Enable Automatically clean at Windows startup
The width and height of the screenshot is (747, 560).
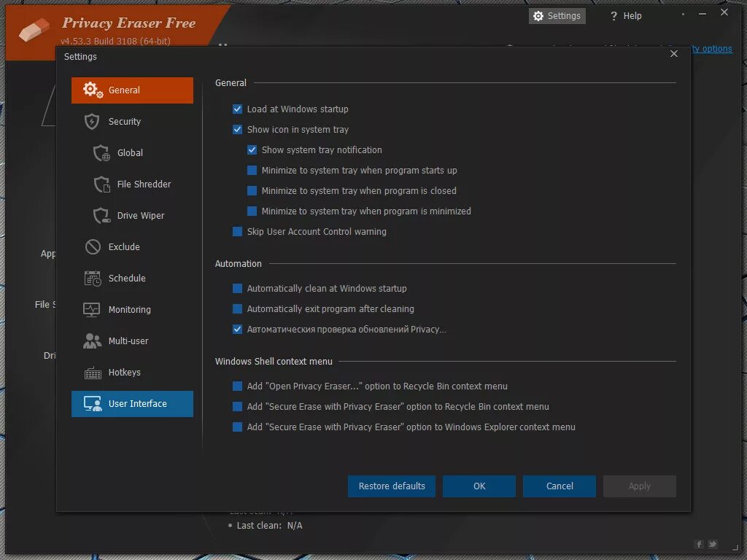237,288
